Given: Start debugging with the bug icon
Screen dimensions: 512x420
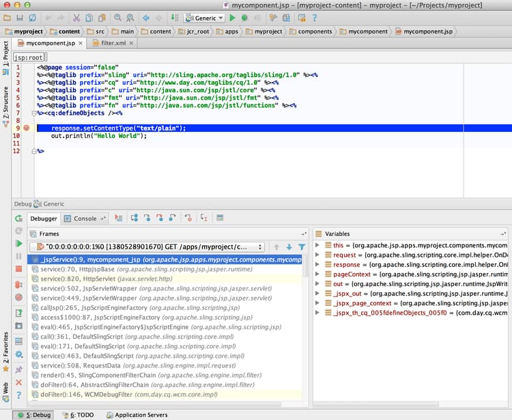Looking at the screenshot, I should [244, 18].
